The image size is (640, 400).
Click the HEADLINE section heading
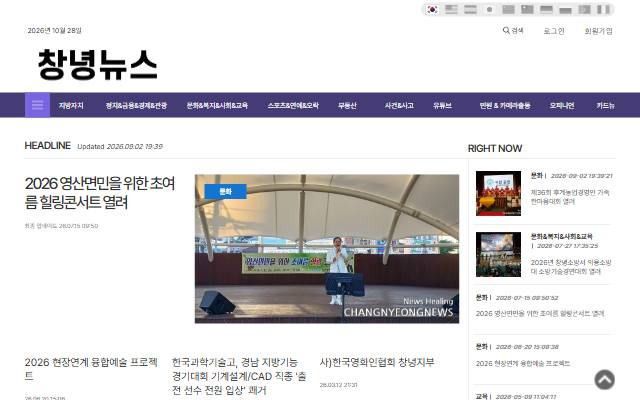[47, 145]
